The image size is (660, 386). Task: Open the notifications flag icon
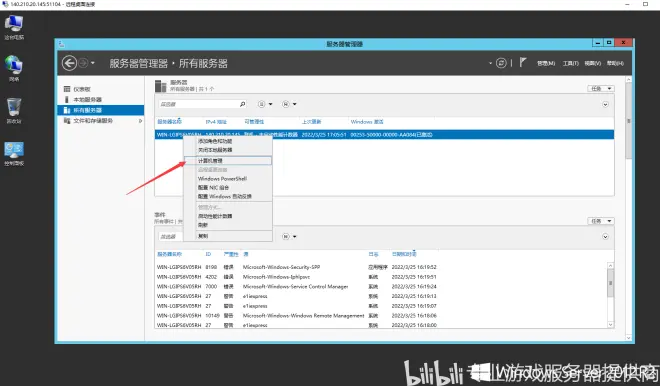(522, 62)
